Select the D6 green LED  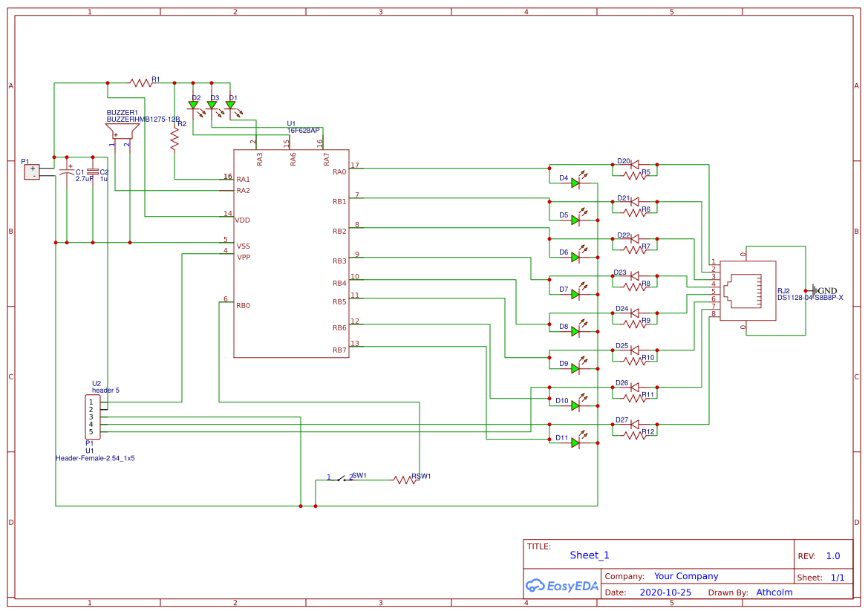[575, 258]
